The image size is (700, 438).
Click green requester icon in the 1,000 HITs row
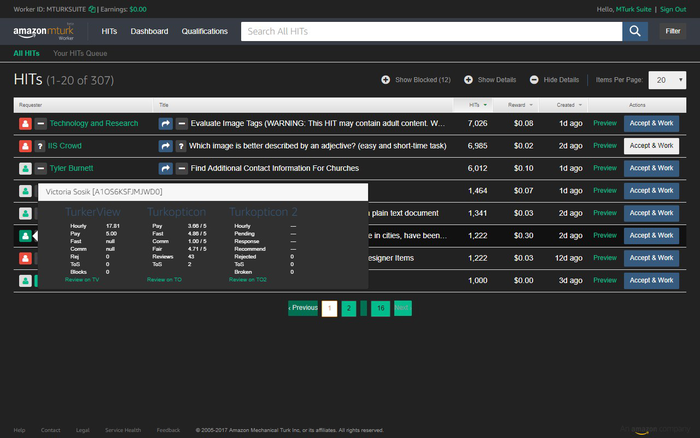(x=25, y=280)
